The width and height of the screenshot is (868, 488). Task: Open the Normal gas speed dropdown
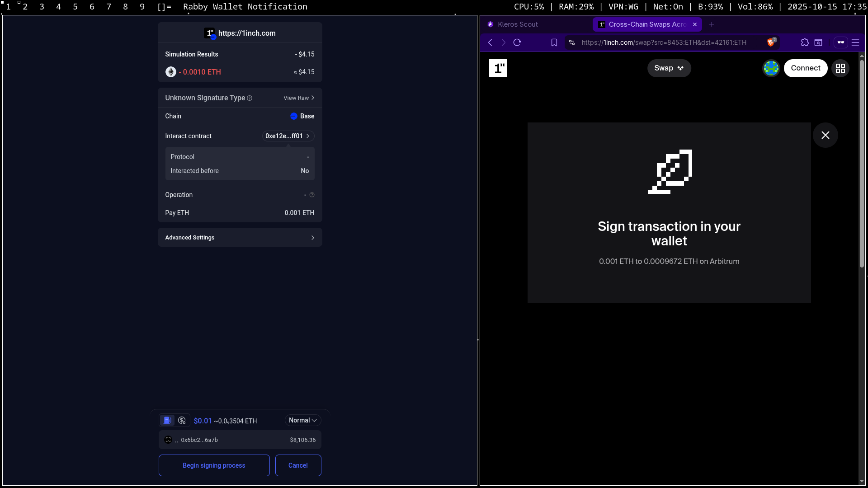point(303,421)
